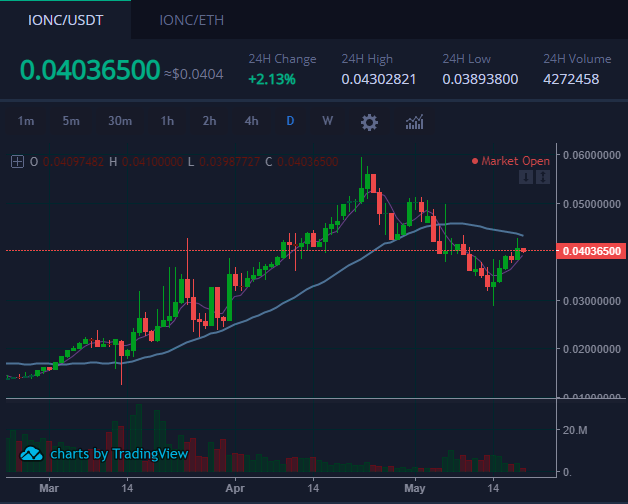This screenshot has width=628, height=504.
Task: Click the high value 0.04100000 in legend
Action: (x=152, y=162)
